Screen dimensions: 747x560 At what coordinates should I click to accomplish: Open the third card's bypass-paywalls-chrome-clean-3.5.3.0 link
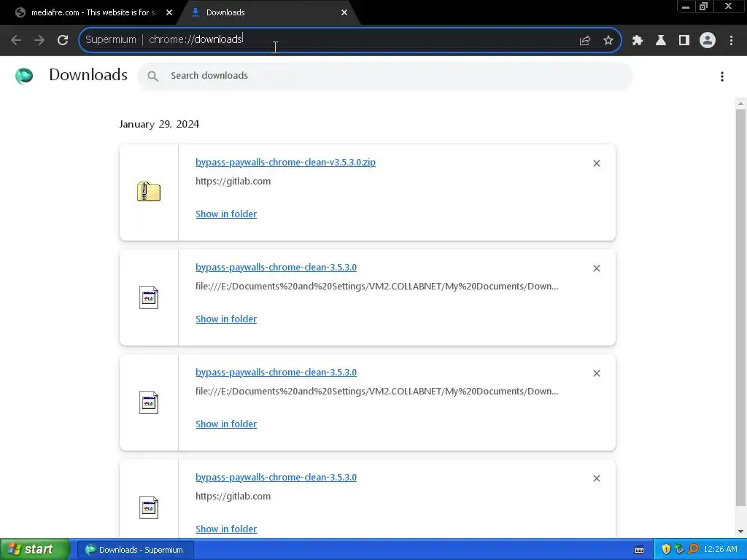pos(276,373)
